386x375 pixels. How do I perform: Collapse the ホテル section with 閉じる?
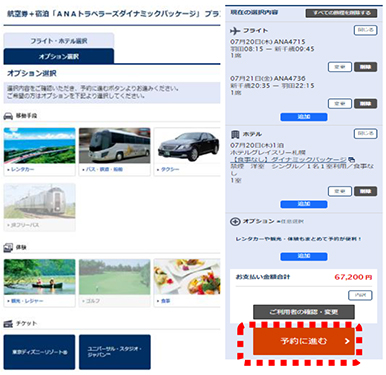pyautogui.click(x=365, y=134)
